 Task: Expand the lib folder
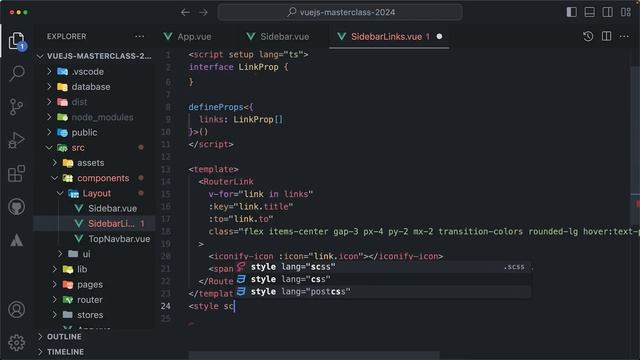tap(95, 269)
